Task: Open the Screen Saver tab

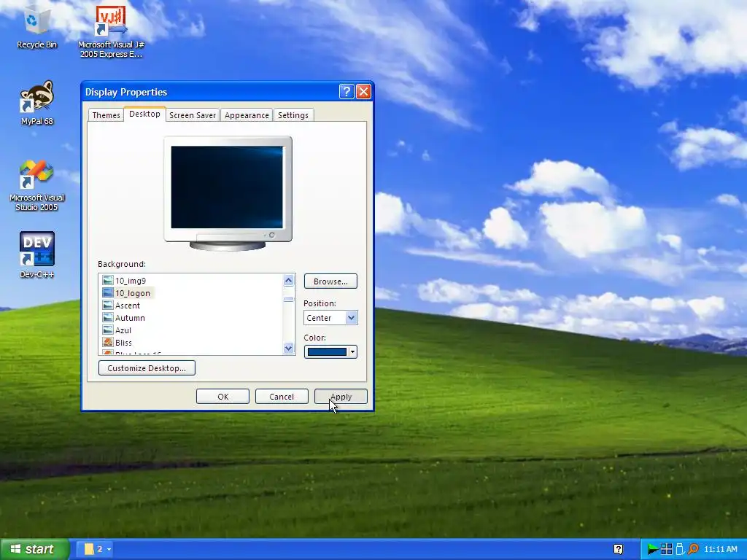Action: pos(193,115)
